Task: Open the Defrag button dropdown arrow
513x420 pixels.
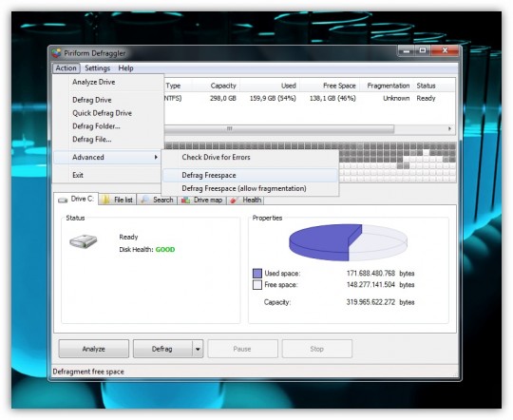Action: 198,349
